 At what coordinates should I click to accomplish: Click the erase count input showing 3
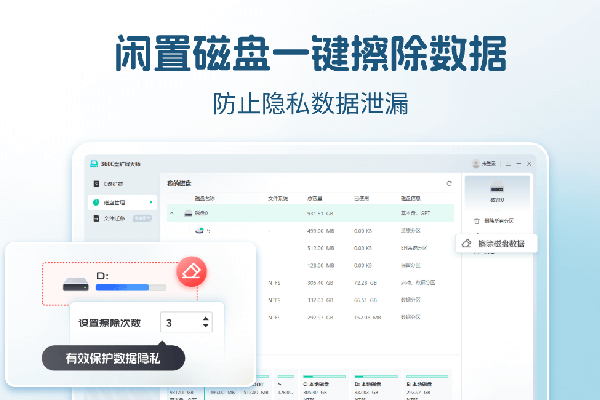click(x=186, y=322)
